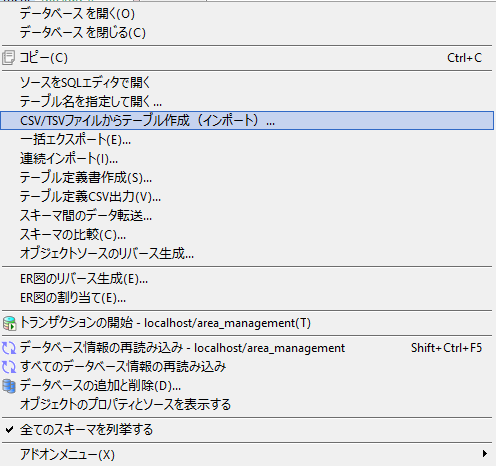The image size is (496, 466).
Task: Select オブジェクトのプロパティとソースを表示する
Action: tap(248, 405)
